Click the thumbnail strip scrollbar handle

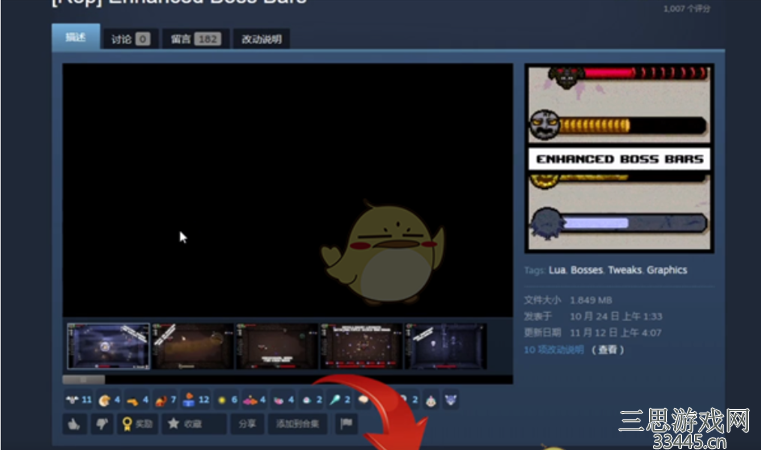[83, 379]
